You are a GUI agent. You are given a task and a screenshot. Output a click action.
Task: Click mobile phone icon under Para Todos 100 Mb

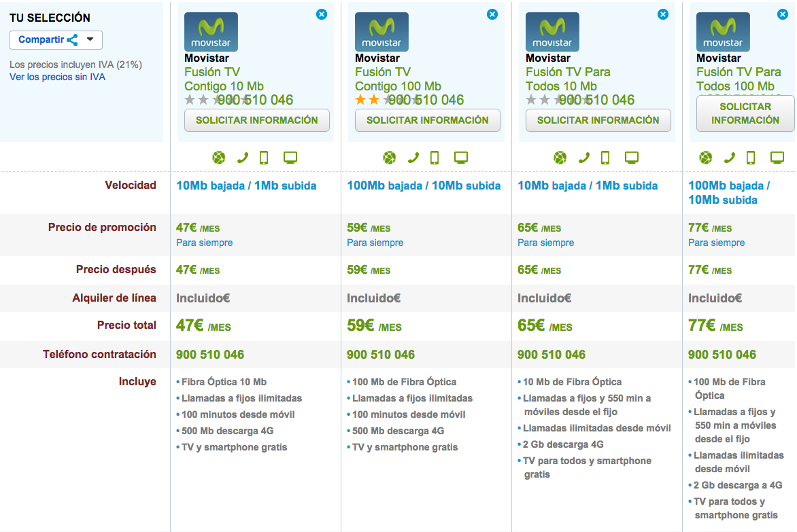[751, 158]
